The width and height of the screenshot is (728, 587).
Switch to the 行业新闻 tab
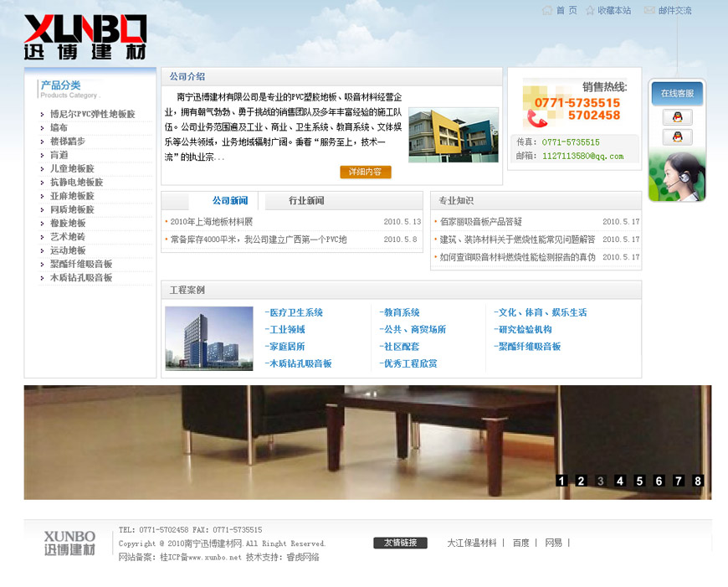tap(306, 201)
